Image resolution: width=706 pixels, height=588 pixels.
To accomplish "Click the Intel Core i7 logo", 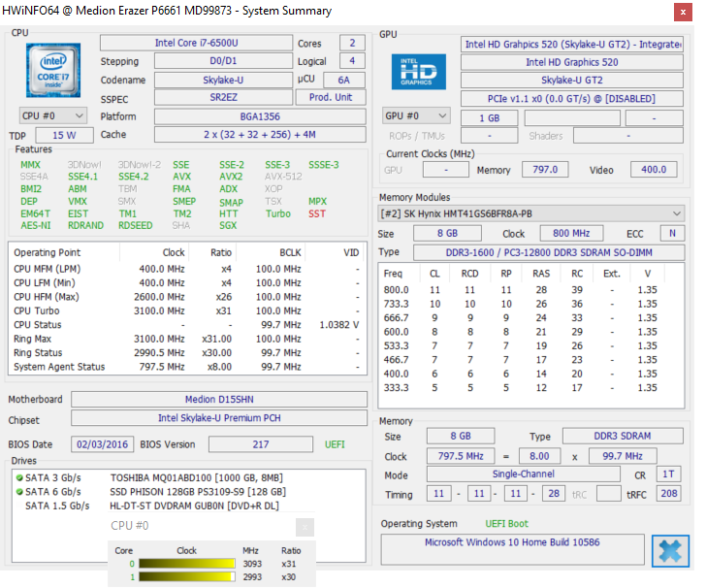I will click(53, 70).
